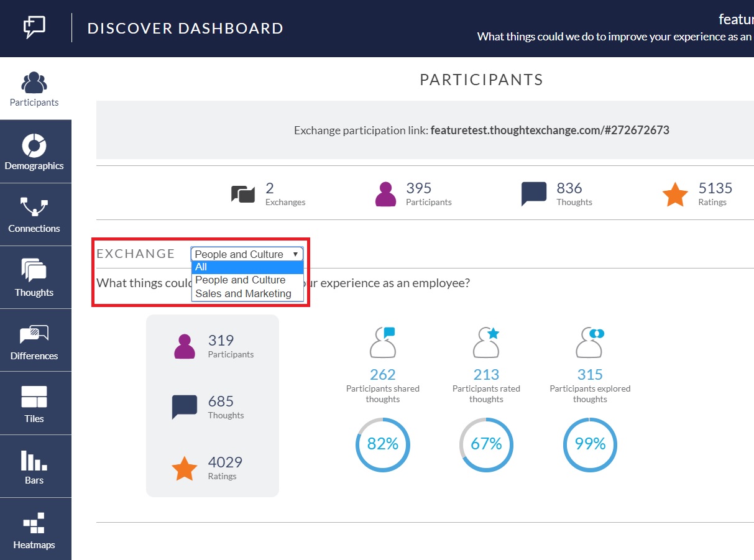The width and height of the screenshot is (754, 560).
Task: Click the 5135 Ratings total
Action: pos(715,194)
